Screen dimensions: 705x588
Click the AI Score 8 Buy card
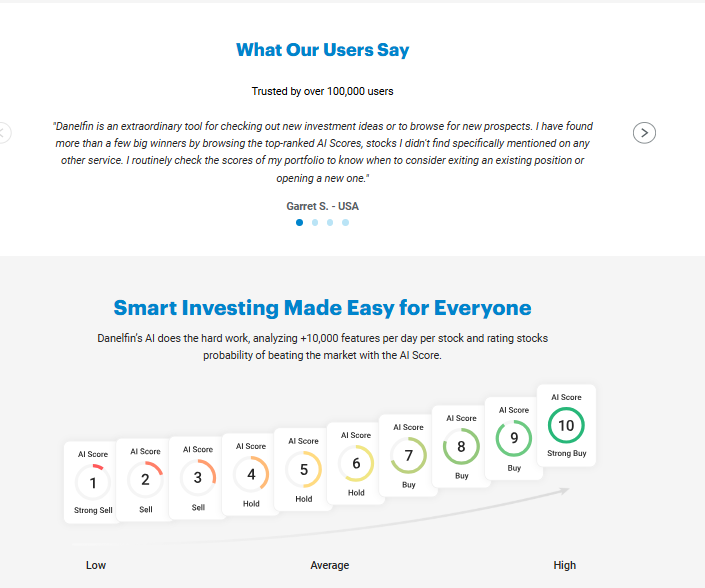461,446
